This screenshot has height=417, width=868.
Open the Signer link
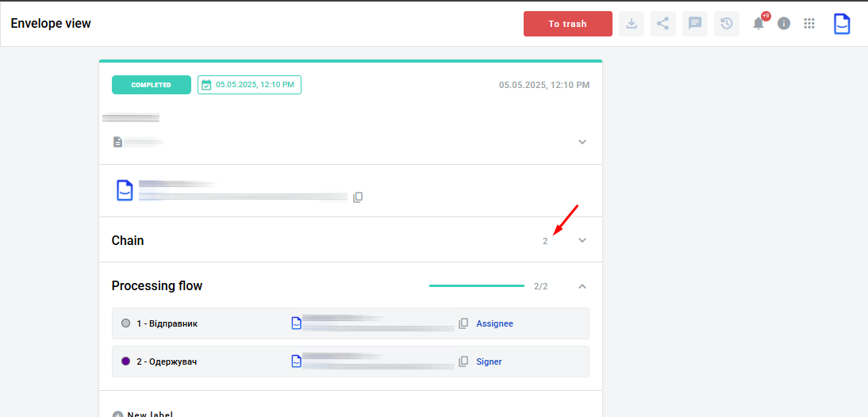tap(490, 362)
